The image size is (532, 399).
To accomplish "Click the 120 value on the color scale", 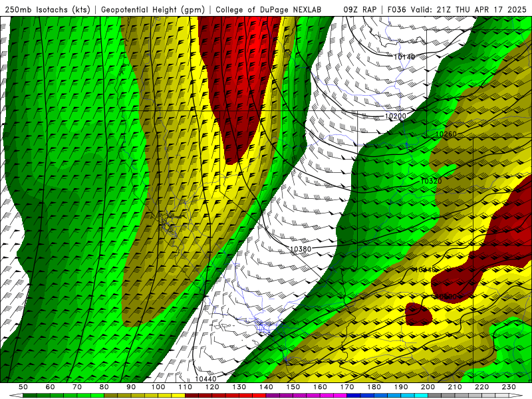I will (212, 387).
